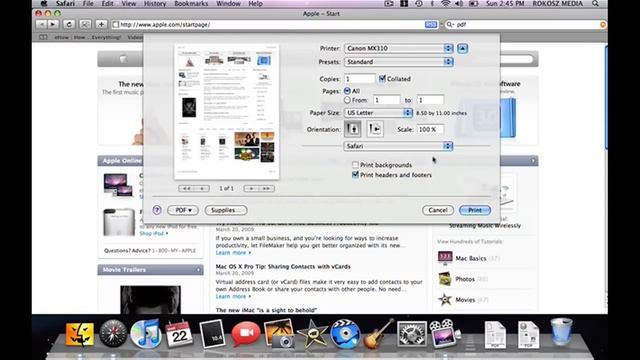640x360 pixels.
Task: Open the Printer dropdown Canon MX310
Action: click(398, 48)
